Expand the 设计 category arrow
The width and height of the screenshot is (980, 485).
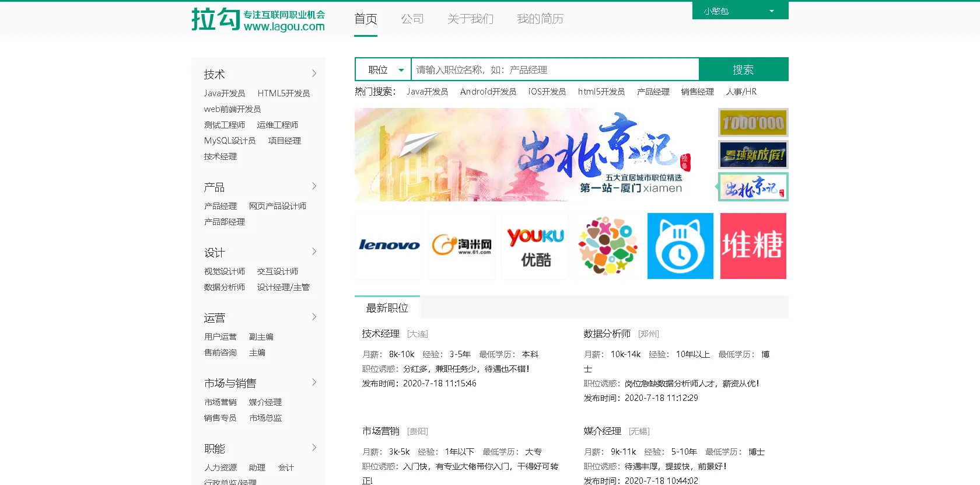point(314,252)
